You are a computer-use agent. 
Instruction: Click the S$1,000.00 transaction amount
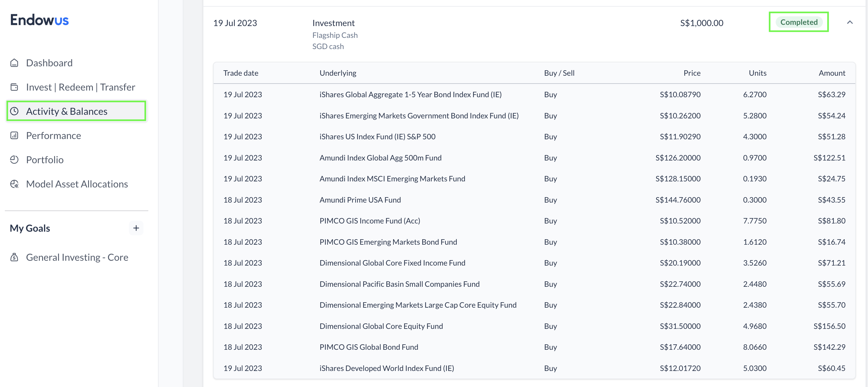[702, 23]
